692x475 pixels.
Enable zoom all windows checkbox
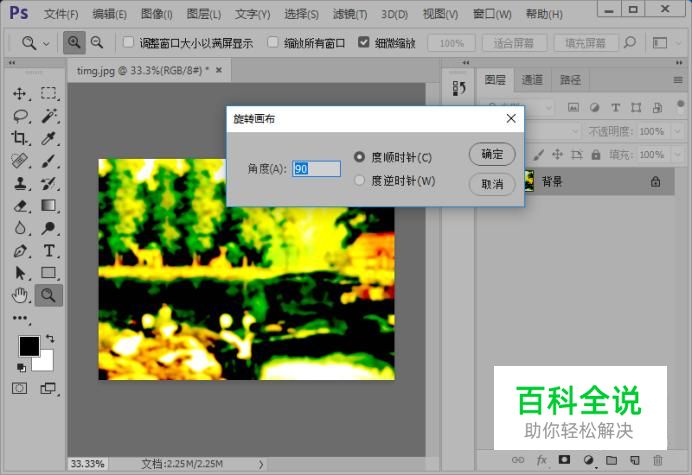[x=273, y=42]
